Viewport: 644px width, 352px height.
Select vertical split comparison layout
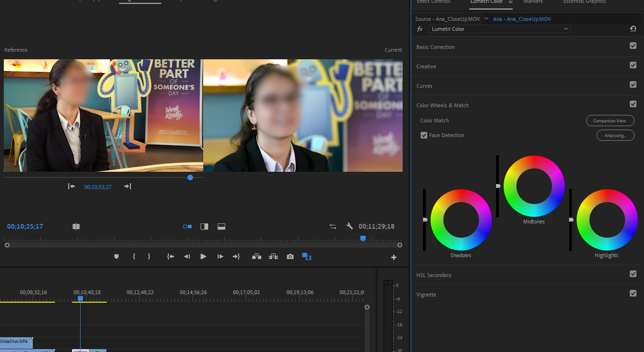pyautogui.click(x=204, y=227)
